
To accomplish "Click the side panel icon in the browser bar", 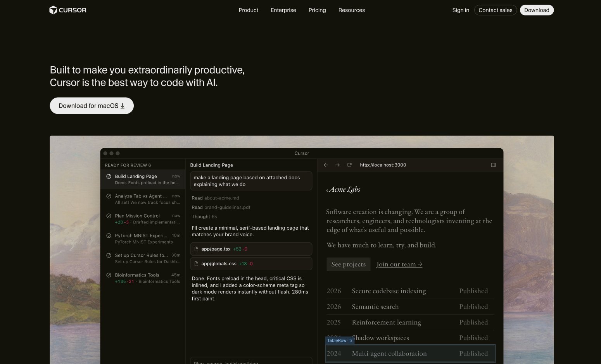I will click(493, 165).
